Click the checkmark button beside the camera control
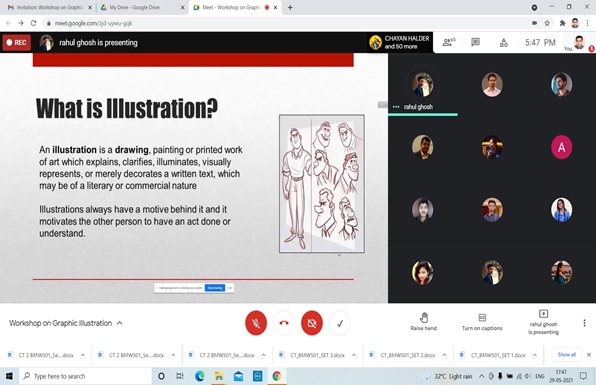The height and width of the screenshot is (385, 596). (x=339, y=323)
